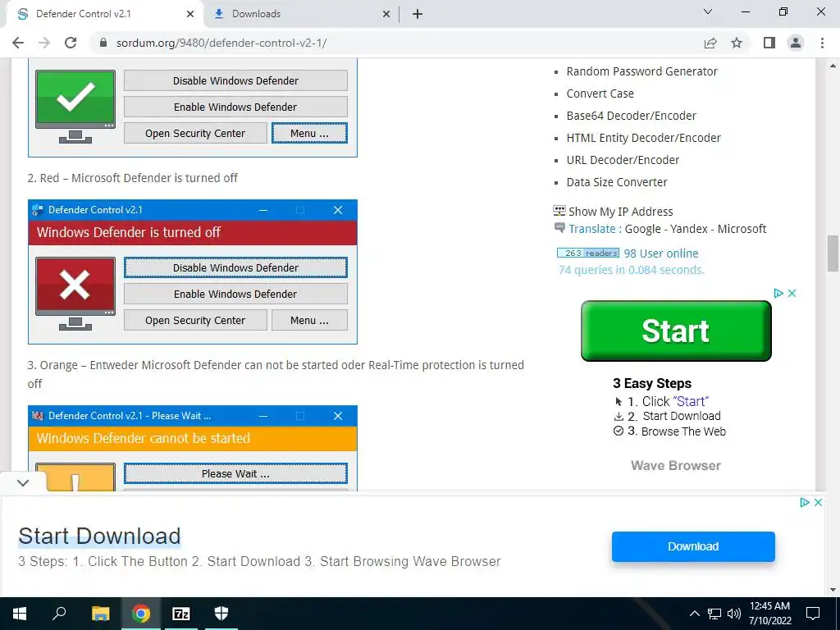Select the Defender Control v2.1 tab
This screenshot has height=630, width=840.
coord(104,14)
